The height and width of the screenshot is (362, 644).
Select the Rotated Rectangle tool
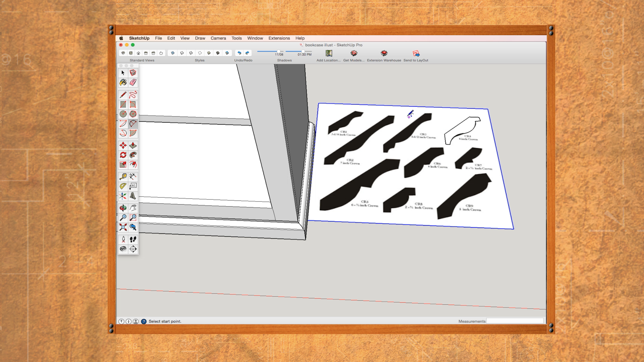(x=133, y=105)
